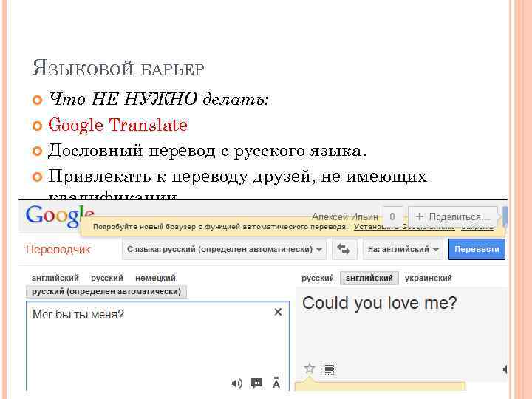Open the 'На: английский' target dropdown
The image size is (532, 399).
point(403,250)
